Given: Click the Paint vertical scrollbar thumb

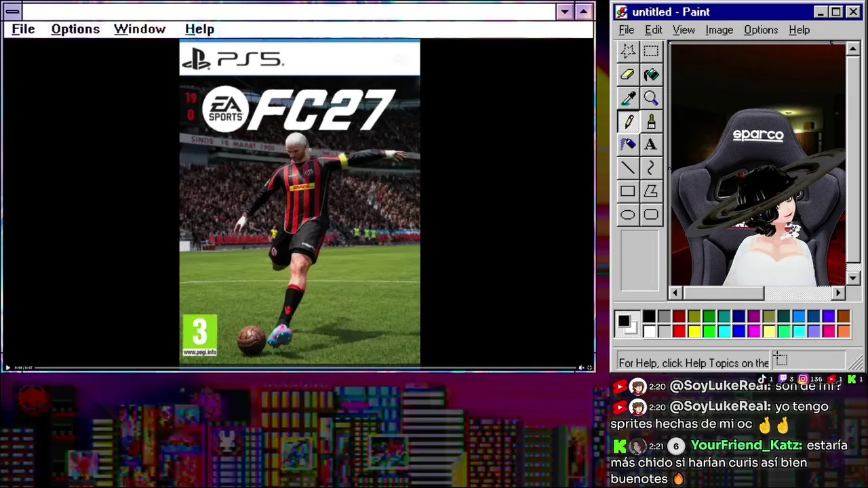Looking at the screenshot, I should [853, 158].
